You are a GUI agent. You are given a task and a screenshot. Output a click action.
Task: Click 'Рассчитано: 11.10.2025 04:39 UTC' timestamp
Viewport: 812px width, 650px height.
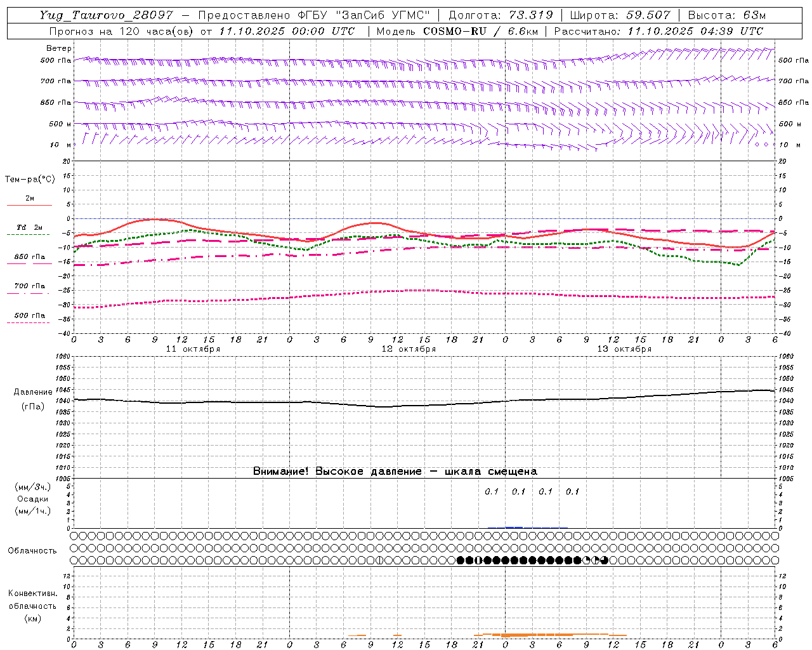pyautogui.click(x=658, y=31)
